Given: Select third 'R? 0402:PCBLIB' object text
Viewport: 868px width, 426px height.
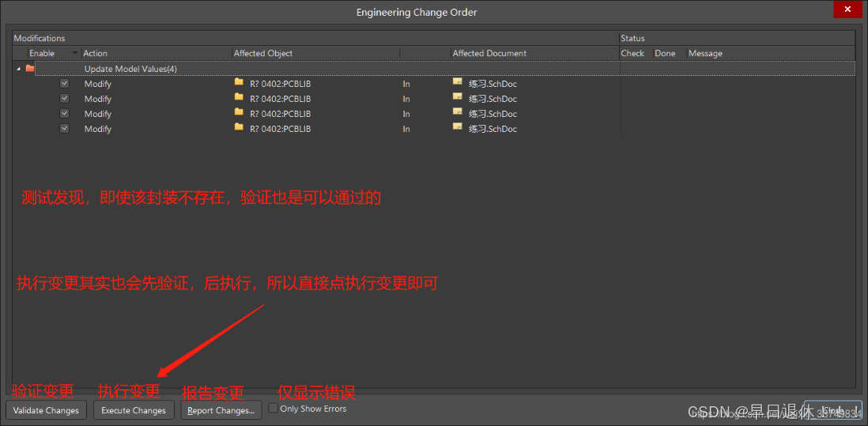Looking at the screenshot, I should click(280, 114).
